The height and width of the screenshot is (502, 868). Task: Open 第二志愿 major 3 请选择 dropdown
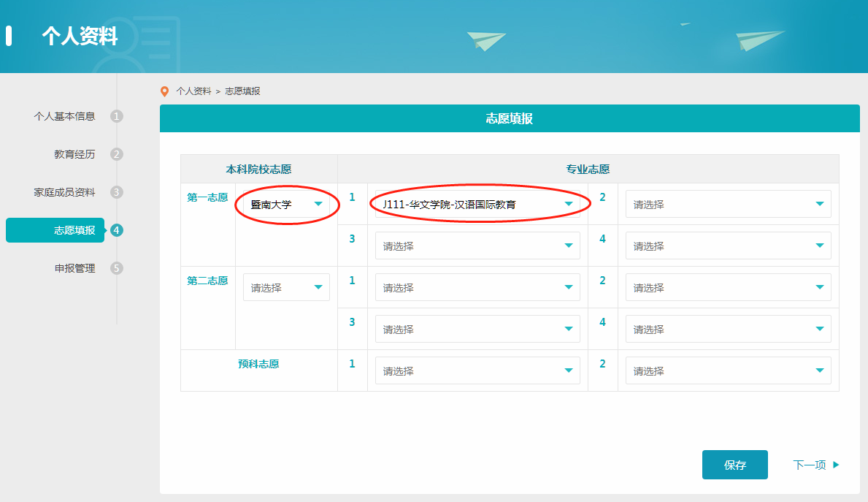[x=477, y=329]
